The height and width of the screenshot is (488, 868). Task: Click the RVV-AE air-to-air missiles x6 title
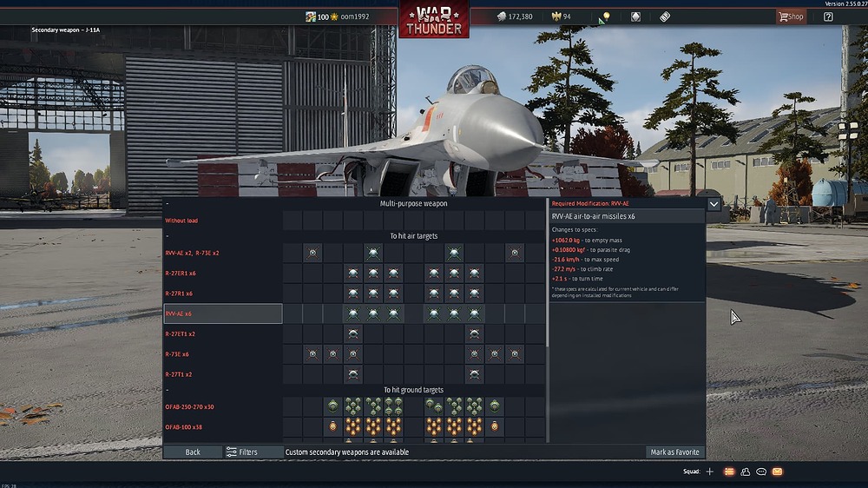click(593, 216)
